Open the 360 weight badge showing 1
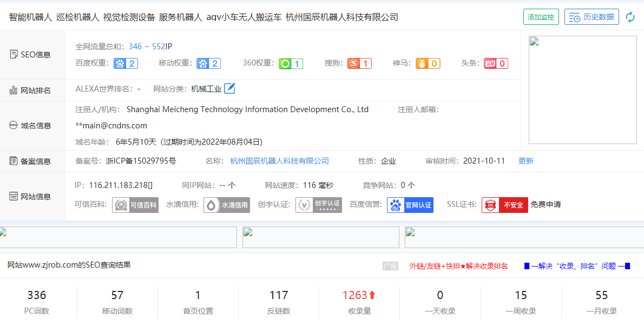 [x=291, y=63]
